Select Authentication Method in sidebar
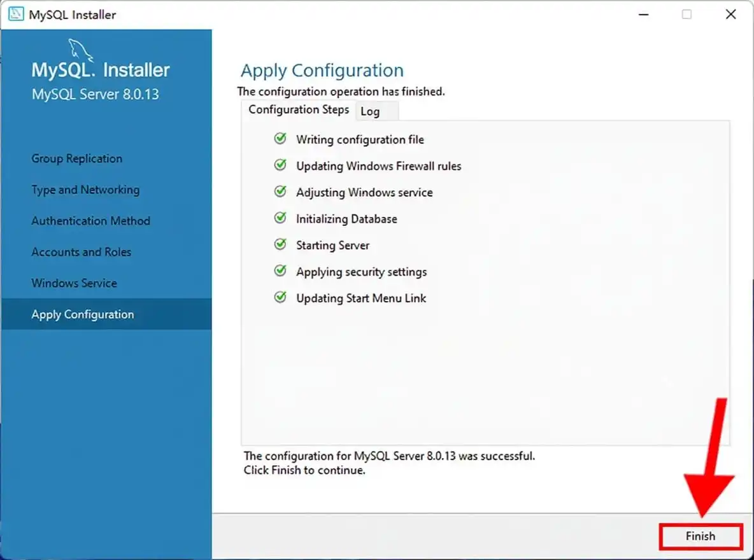Viewport: 754px width, 560px height. point(91,221)
